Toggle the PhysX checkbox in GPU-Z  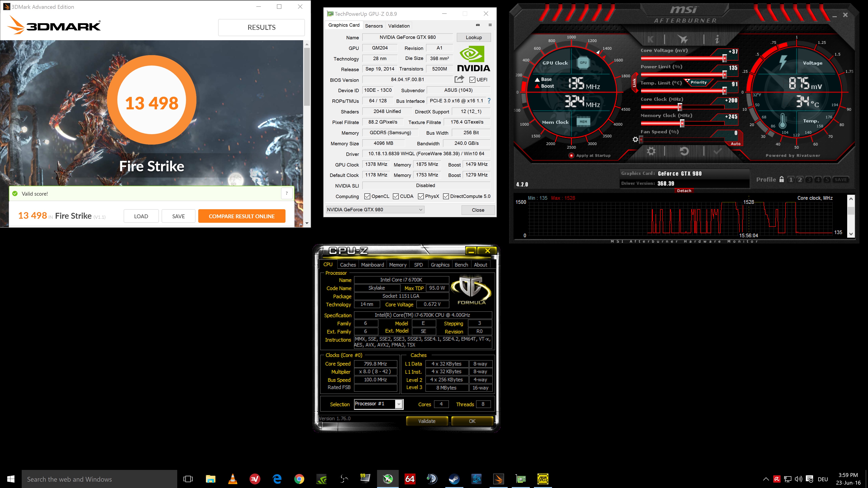pos(421,196)
